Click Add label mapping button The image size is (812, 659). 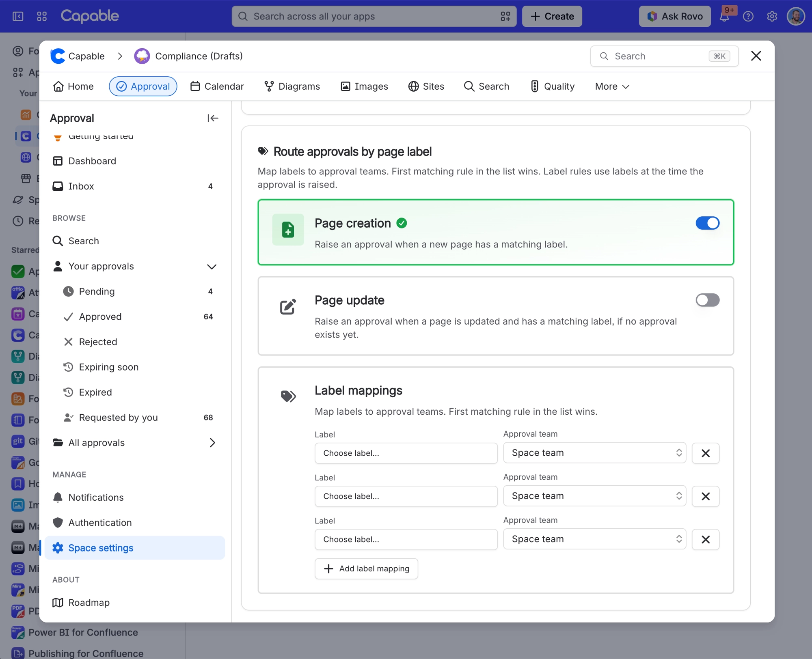point(366,569)
